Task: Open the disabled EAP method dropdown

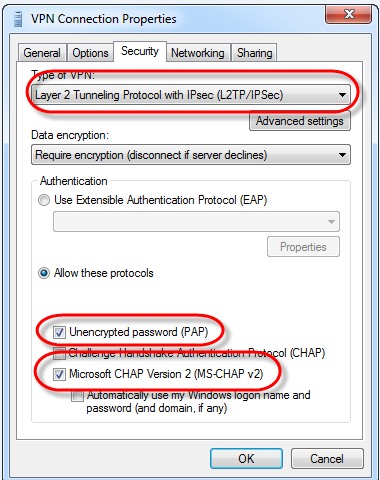Action: tap(196, 221)
